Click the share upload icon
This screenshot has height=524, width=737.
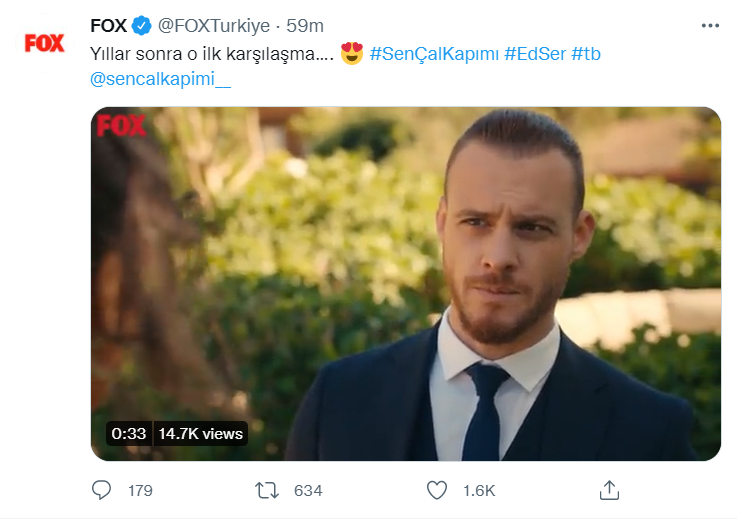[609, 490]
